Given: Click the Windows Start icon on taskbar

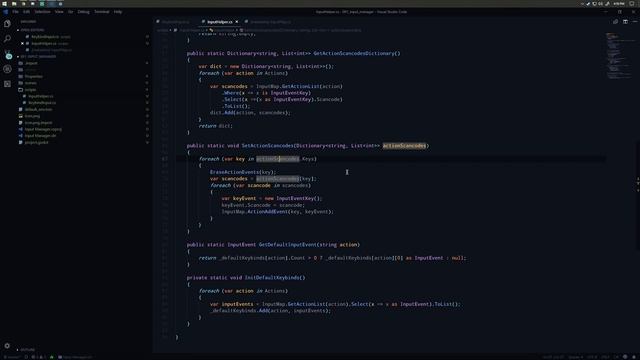Looking at the screenshot, I should pos(4,3).
